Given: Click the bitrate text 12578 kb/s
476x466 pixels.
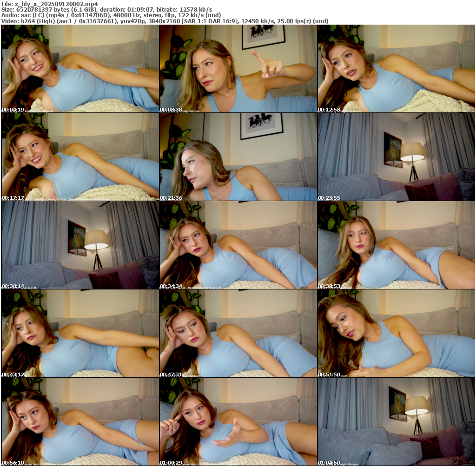Looking at the screenshot, I should pyautogui.click(x=196, y=10).
